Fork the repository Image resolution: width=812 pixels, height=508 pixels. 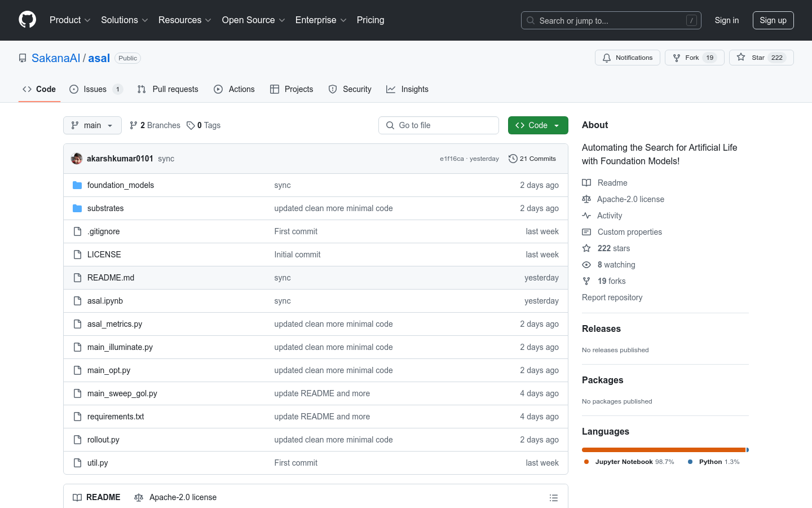pos(695,58)
